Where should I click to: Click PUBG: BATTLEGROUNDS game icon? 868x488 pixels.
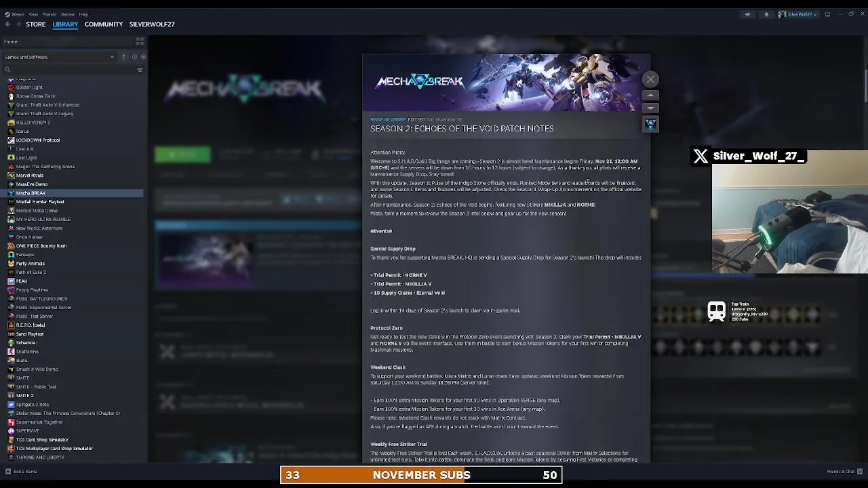(11, 298)
